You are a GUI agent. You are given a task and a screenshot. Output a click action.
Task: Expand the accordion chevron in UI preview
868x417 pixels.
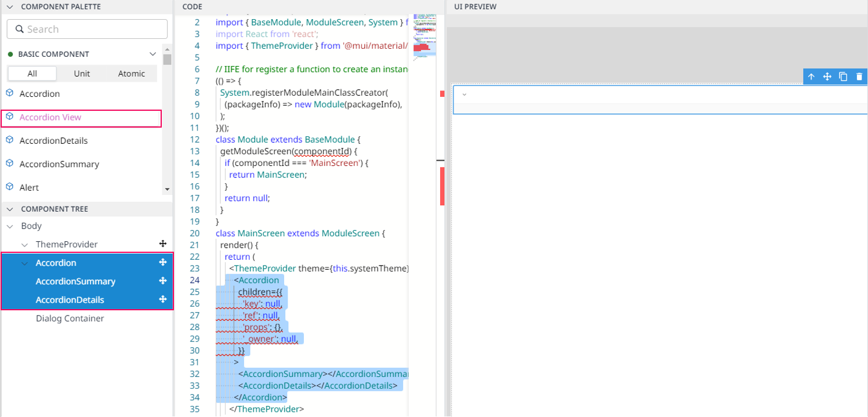464,95
